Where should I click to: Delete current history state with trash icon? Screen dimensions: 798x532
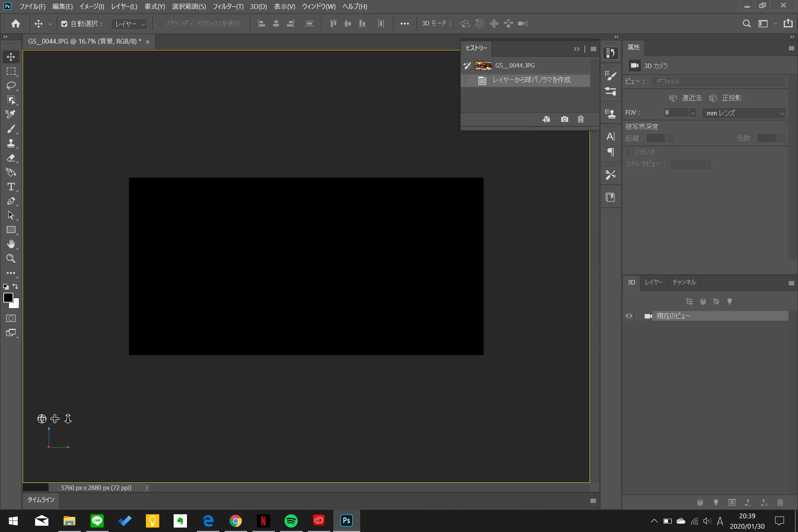coord(581,119)
